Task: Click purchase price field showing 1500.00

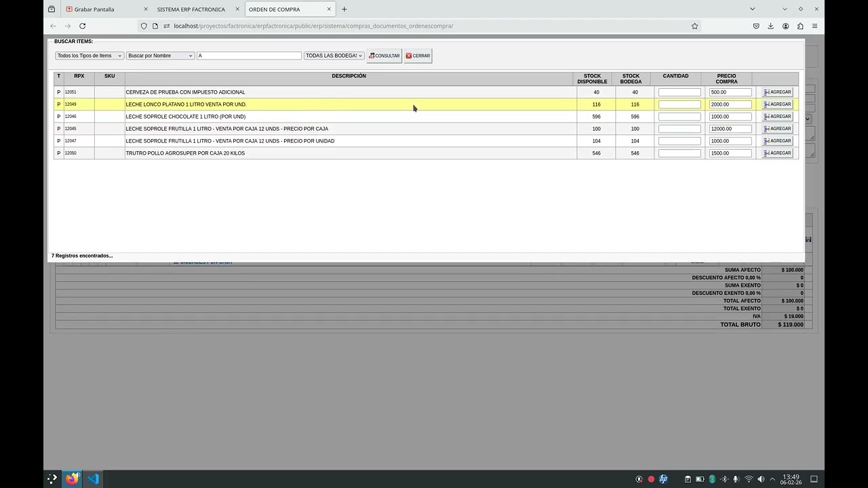Action: [730, 153]
